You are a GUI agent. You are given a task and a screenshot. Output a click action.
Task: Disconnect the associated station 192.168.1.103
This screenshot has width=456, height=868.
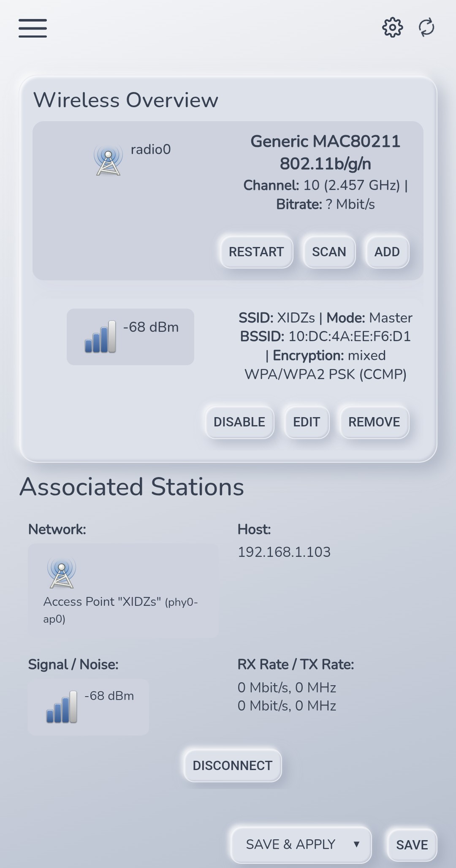click(x=233, y=765)
